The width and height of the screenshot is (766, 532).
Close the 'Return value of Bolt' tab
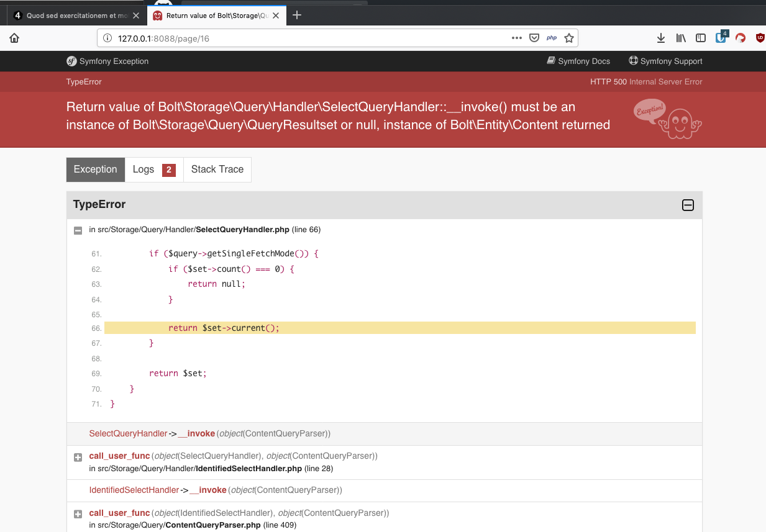coord(277,16)
